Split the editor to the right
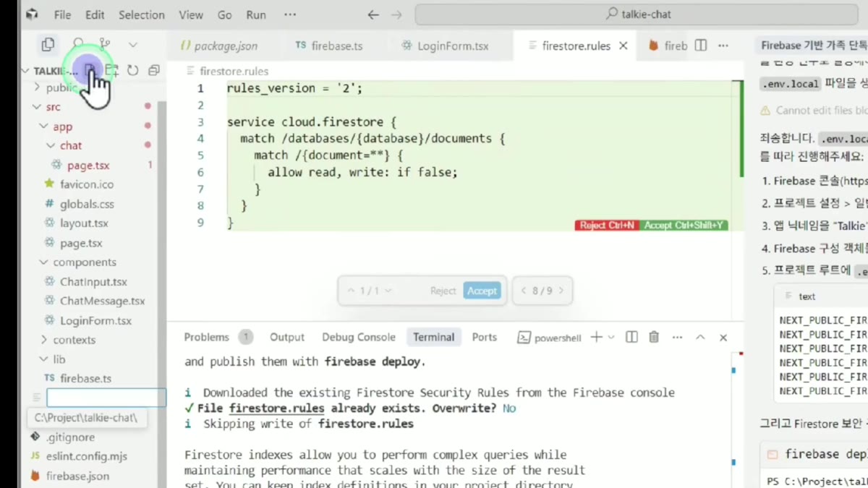868x488 pixels. click(700, 46)
